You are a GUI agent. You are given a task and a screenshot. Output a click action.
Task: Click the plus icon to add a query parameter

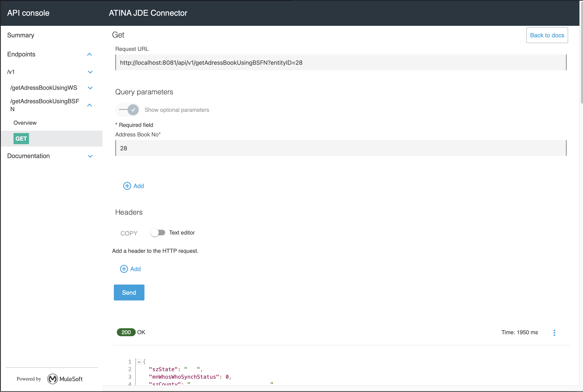(x=127, y=186)
